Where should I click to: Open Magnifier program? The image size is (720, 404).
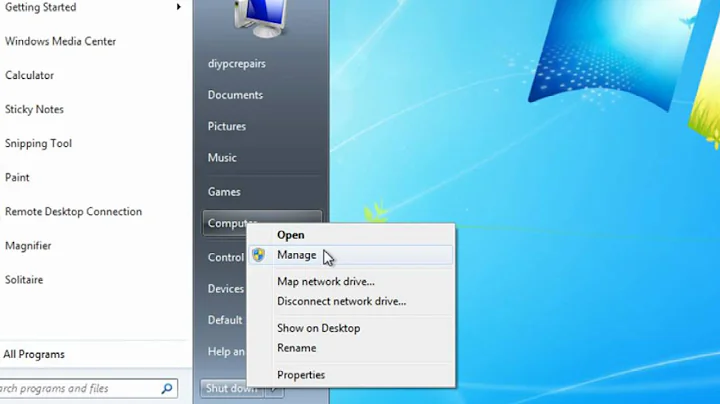[28, 246]
